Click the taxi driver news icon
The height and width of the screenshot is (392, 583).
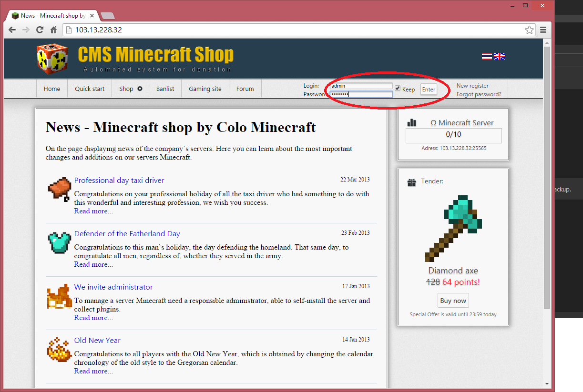coord(59,189)
